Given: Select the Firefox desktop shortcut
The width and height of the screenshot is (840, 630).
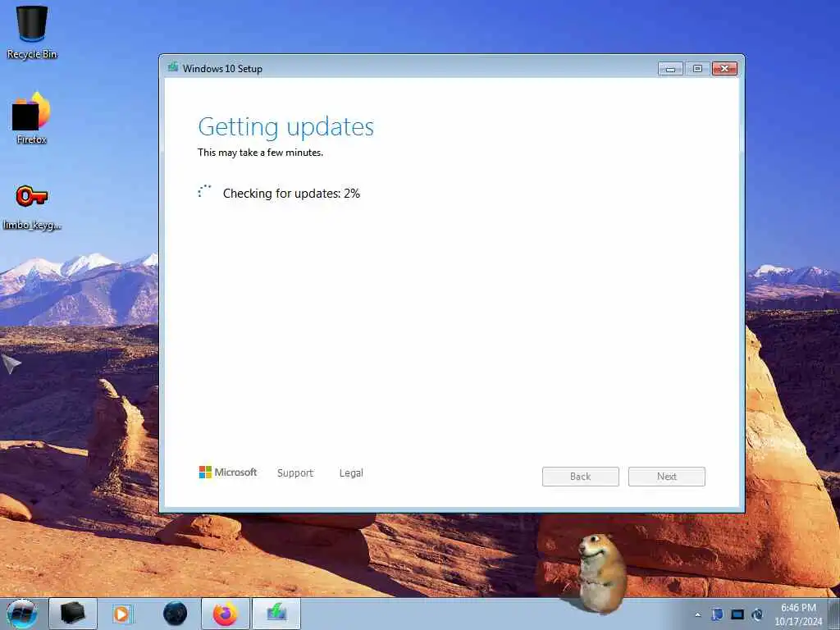Looking at the screenshot, I should (x=32, y=118).
